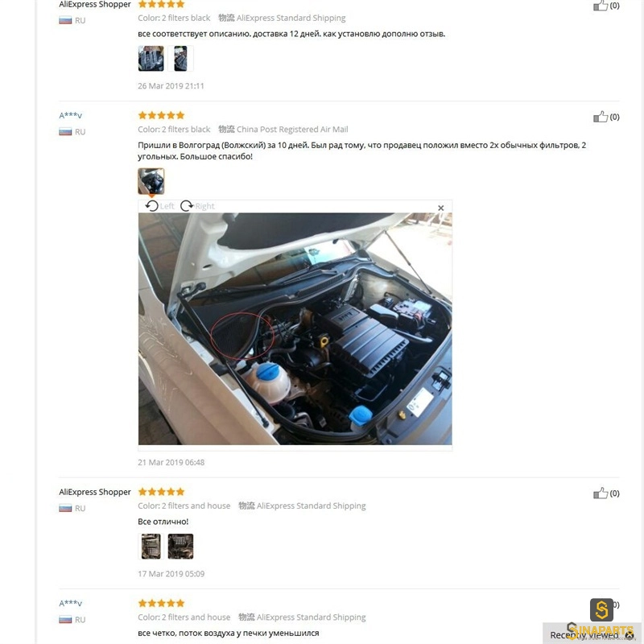
Task: Close the Recently Viewed bar
Action: tap(630, 635)
